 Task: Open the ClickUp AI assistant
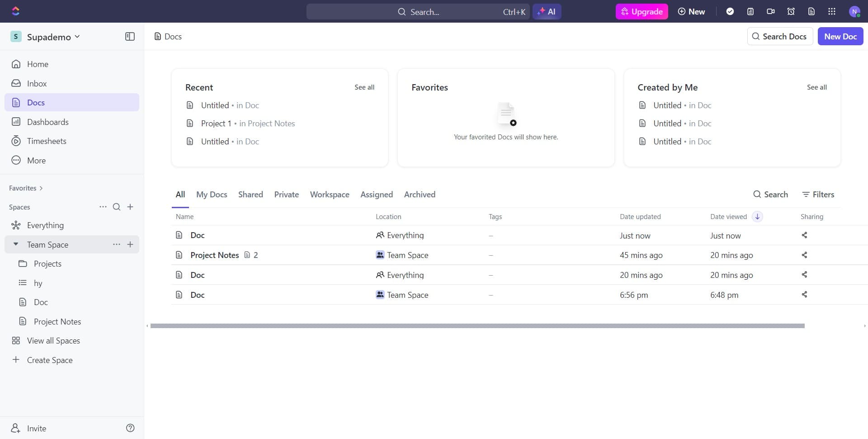(547, 11)
